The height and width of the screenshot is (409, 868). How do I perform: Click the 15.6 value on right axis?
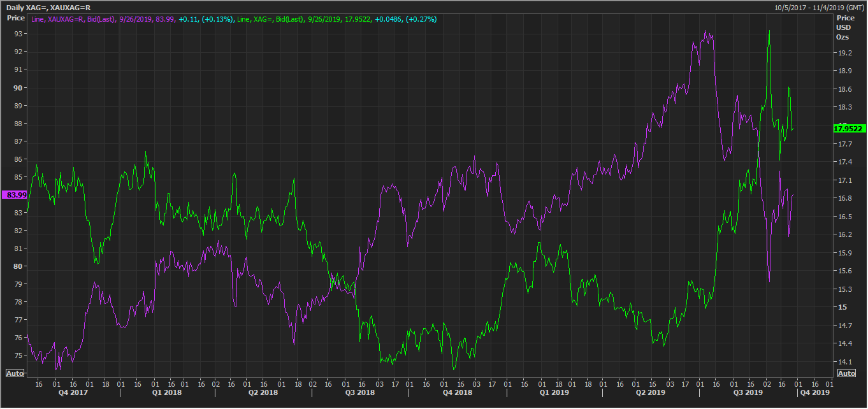pyautogui.click(x=846, y=271)
